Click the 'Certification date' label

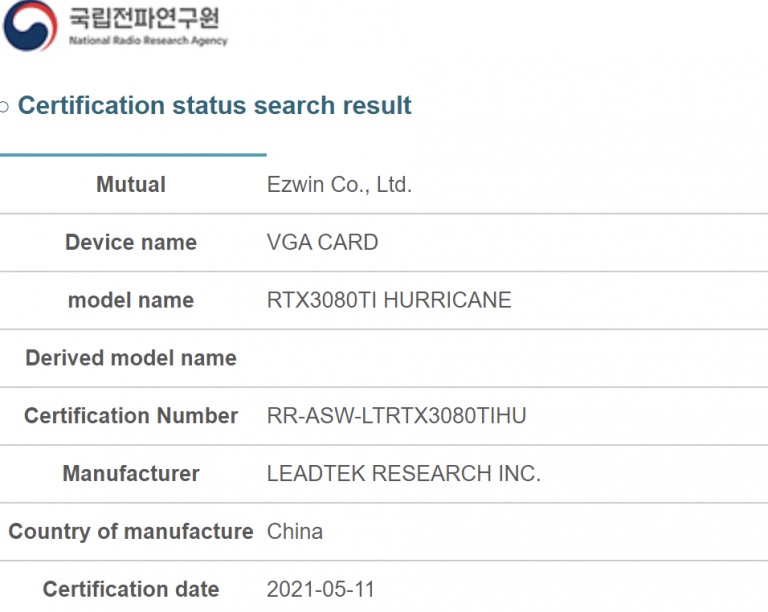pyautogui.click(x=131, y=590)
